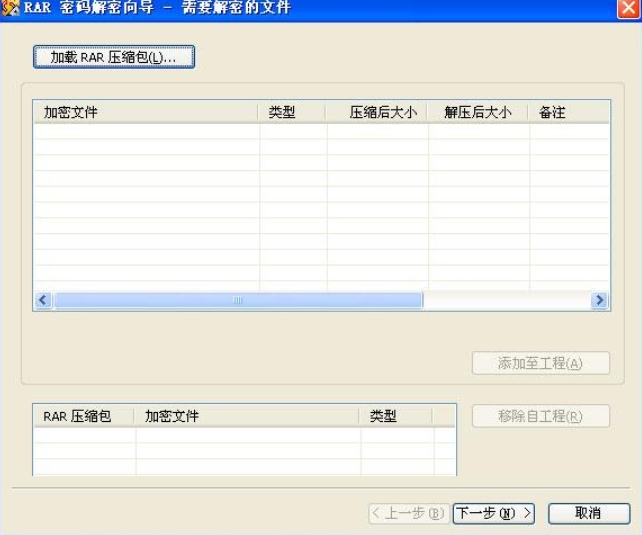
Task: Click the 备注 column header
Action: pyautogui.click(x=569, y=112)
